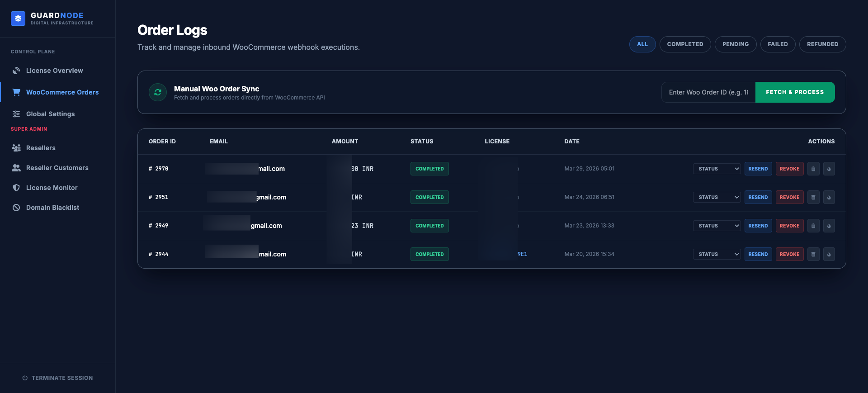The width and height of the screenshot is (868, 393).
Task: Click order ID # 2944
Action: tap(158, 254)
